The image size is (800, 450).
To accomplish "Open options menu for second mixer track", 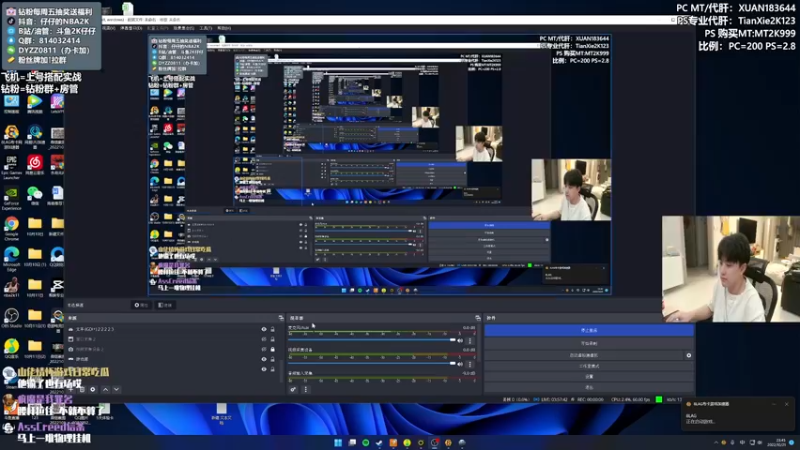I will tap(470, 364).
